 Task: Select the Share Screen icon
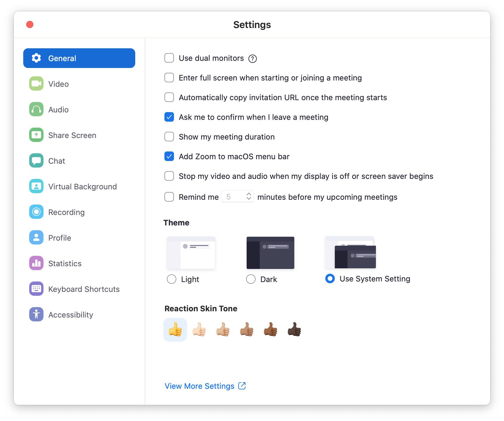pyautogui.click(x=36, y=135)
